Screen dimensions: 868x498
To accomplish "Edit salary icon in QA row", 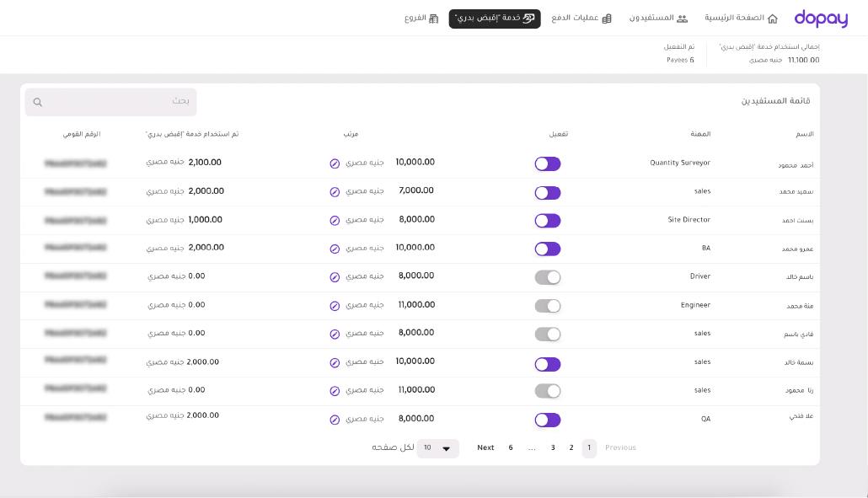I will (335, 420).
